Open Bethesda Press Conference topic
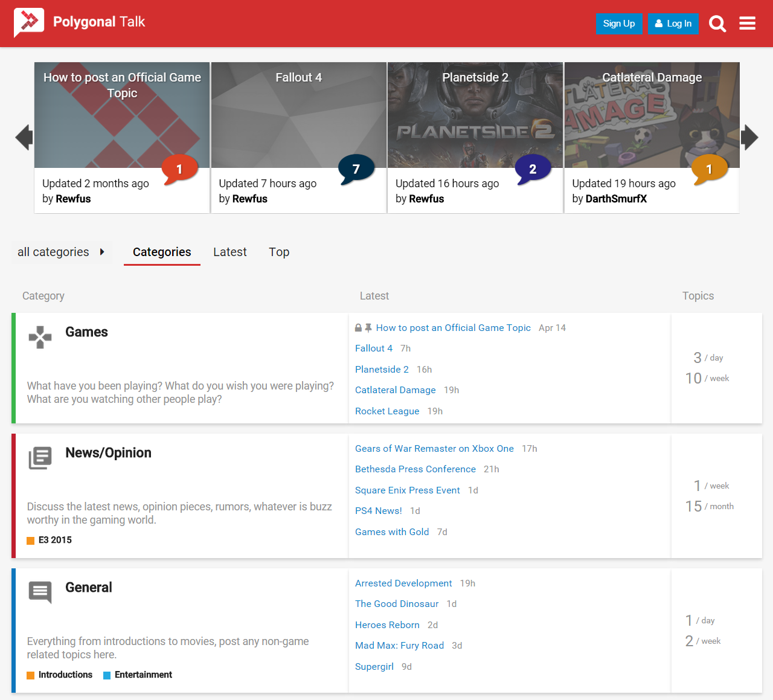Screen dimensions: 773x700 pyautogui.click(x=415, y=469)
